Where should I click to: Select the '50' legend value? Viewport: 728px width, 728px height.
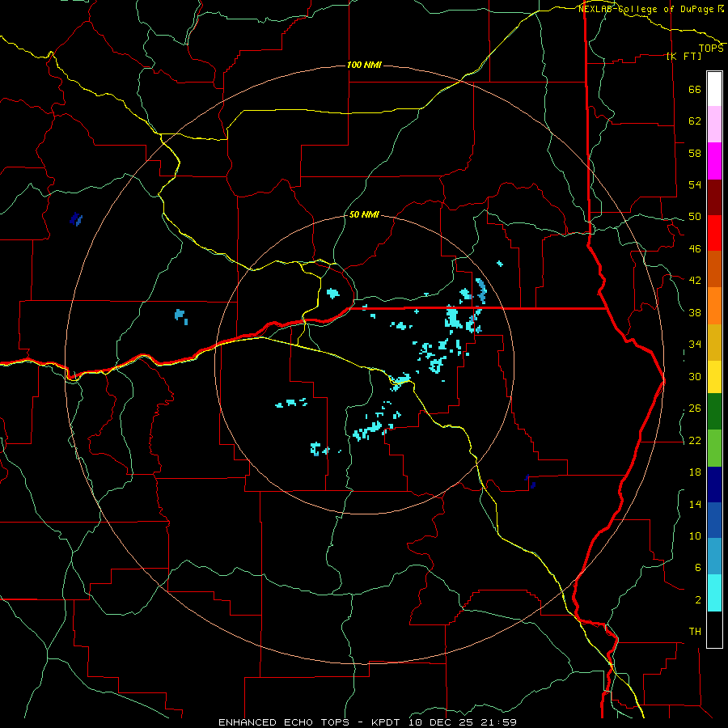(695, 217)
